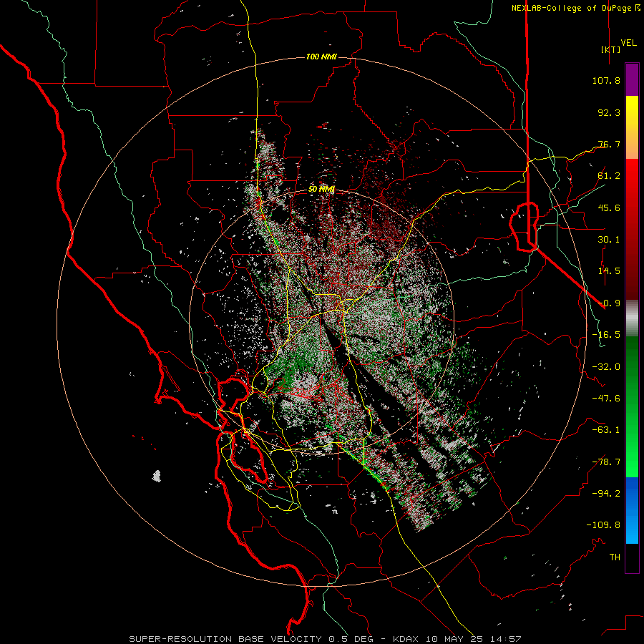This screenshot has height=644, width=644.
Task: Select the 61.2 scale value
Action: (609, 176)
